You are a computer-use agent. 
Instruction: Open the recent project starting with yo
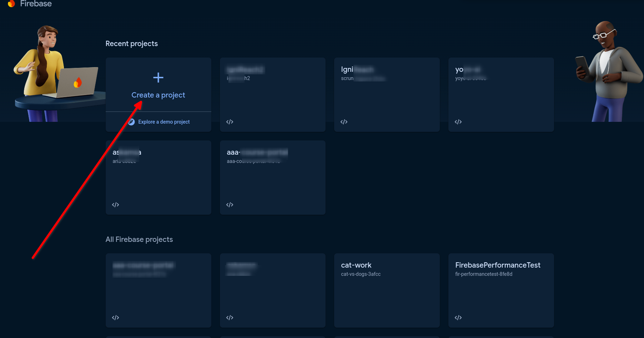(501, 95)
